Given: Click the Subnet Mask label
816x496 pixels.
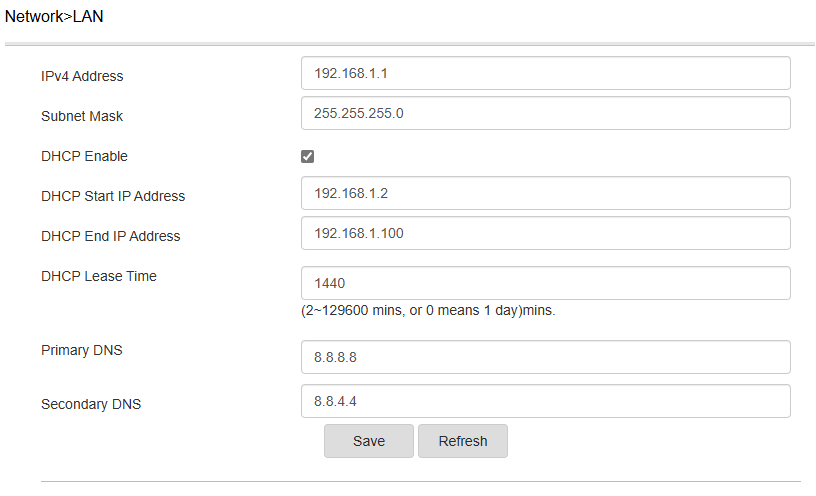Looking at the screenshot, I should tap(82, 116).
